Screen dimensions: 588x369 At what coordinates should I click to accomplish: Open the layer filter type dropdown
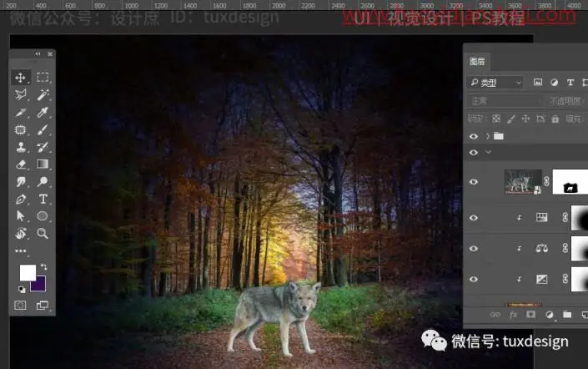(495, 83)
